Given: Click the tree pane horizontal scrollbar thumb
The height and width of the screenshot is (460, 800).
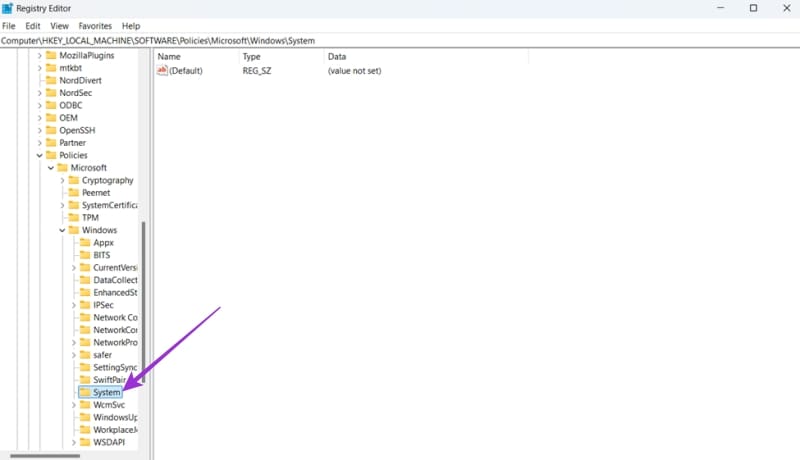Looking at the screenshot, I should (45, 456).
